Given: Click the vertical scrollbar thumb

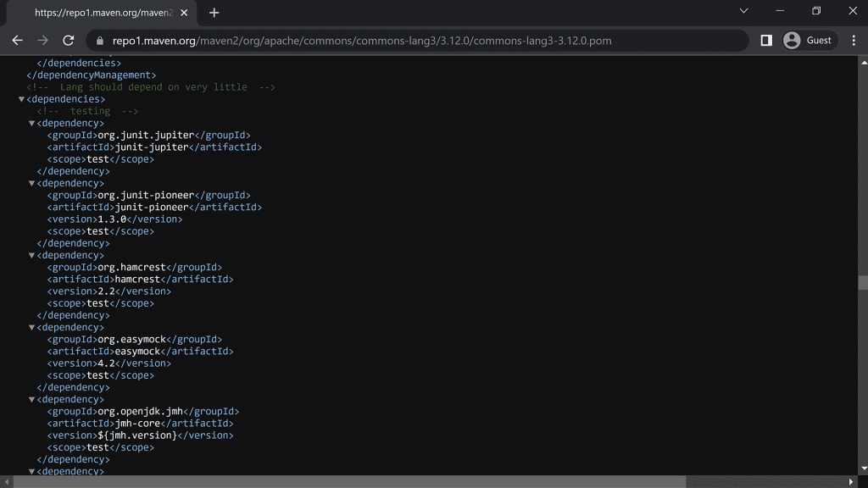Looking at the screenshot, I should (x=862, y=283).
